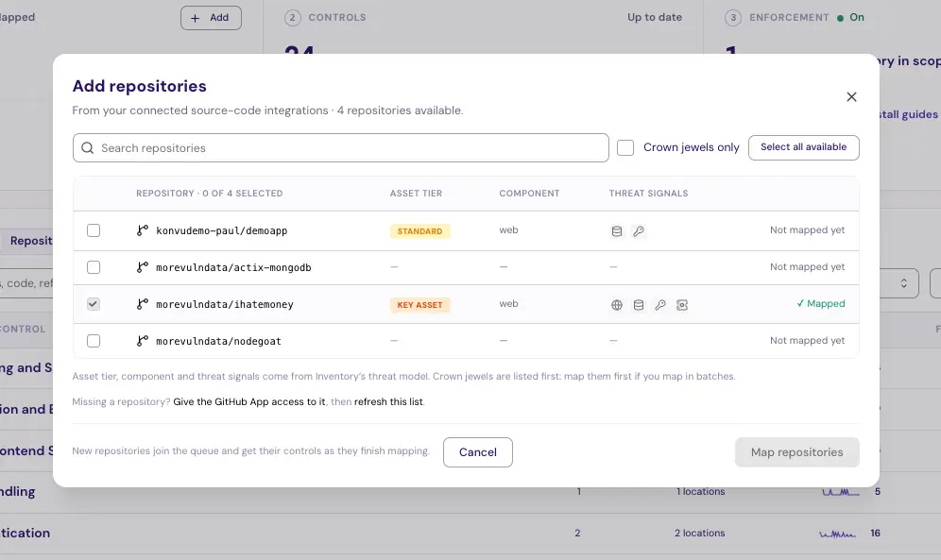Click the search magnifier icon
This screenshot has width=941, height=560.
[x=88, y=148]
